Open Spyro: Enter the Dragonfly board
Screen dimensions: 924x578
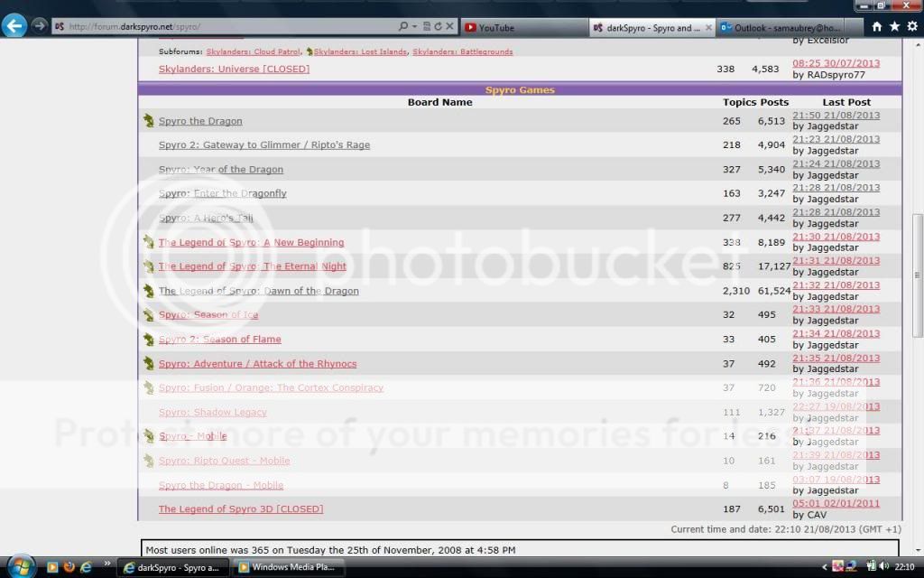tap(223, 193)
